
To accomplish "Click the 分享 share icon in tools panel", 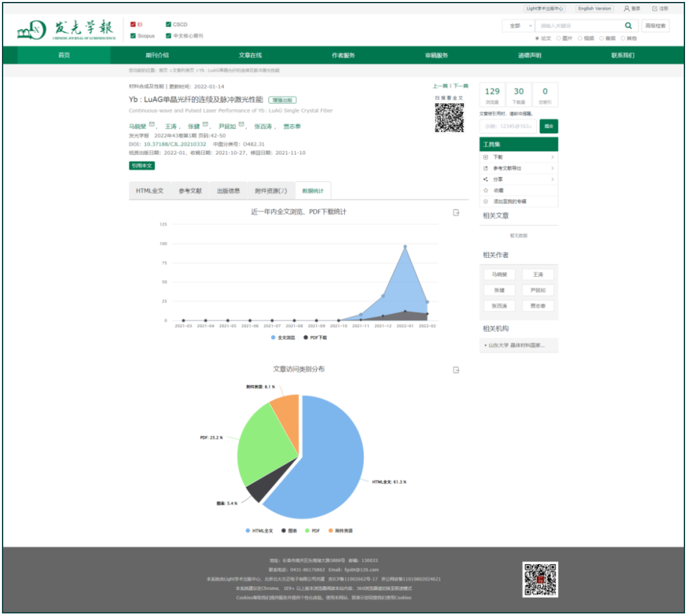I will click(x=486, y=179).
